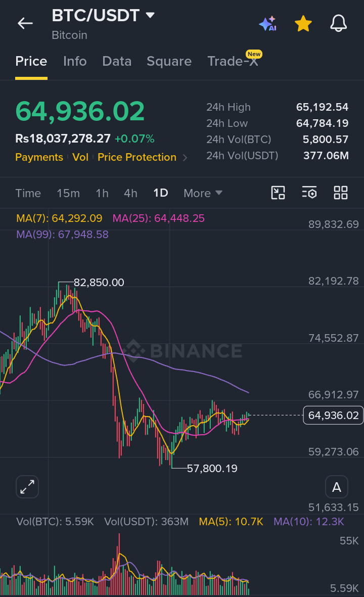364x597 pixels.
Task: Click the Vol(USDT): 363M label
Action: pos(147,522)
